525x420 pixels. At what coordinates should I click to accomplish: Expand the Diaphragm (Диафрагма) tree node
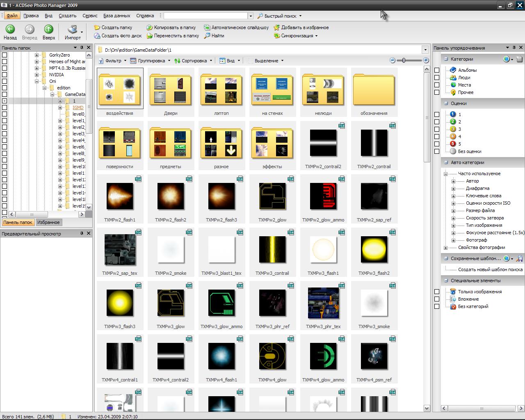coord(453,189)
